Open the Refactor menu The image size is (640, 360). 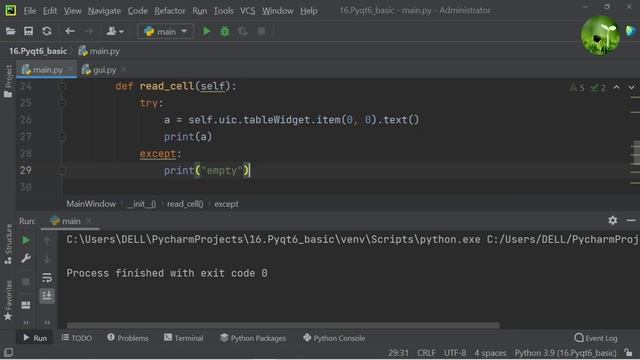coord(170,11)
